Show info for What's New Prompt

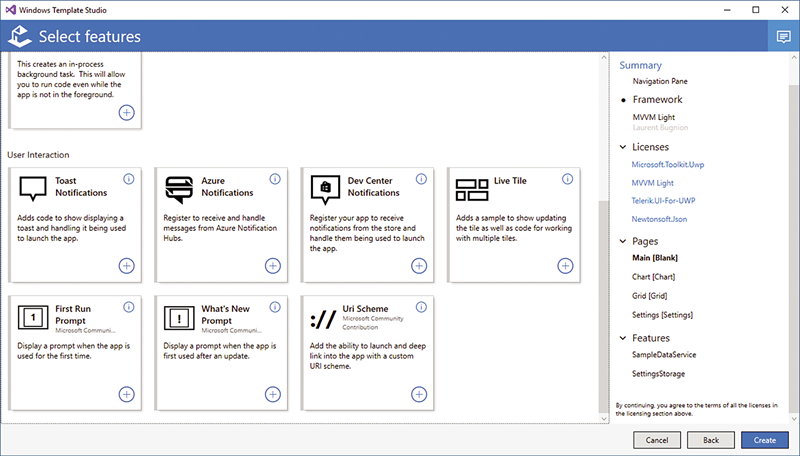click(275, 307)
